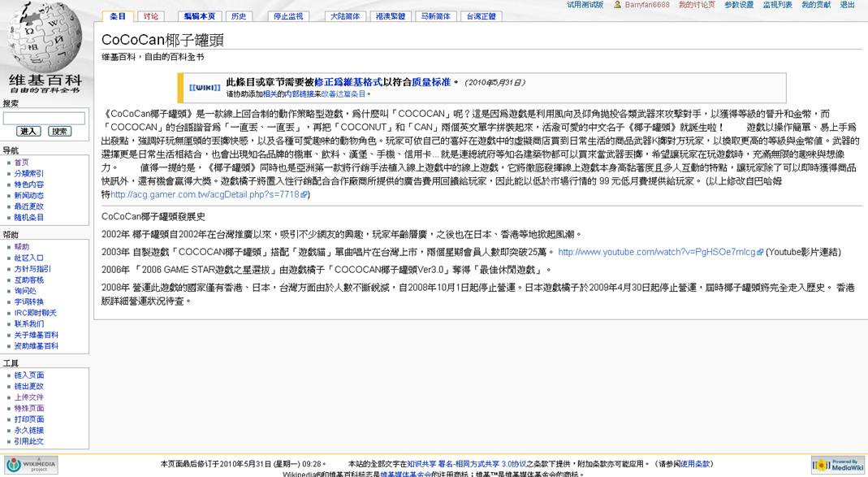Open the 历史 tab
Viewport: 868px width, 477px height.
point(238,16)
